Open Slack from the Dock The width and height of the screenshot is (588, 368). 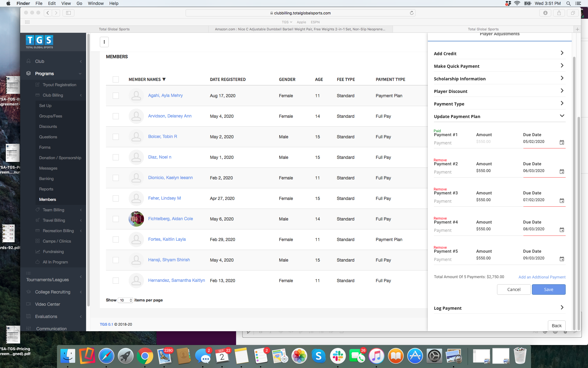tap(338, 356)
